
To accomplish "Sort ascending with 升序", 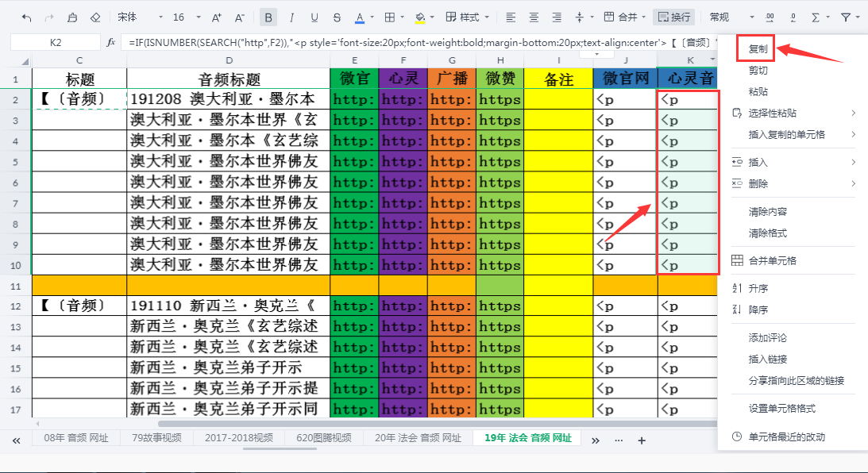I will tap(758, 288).
